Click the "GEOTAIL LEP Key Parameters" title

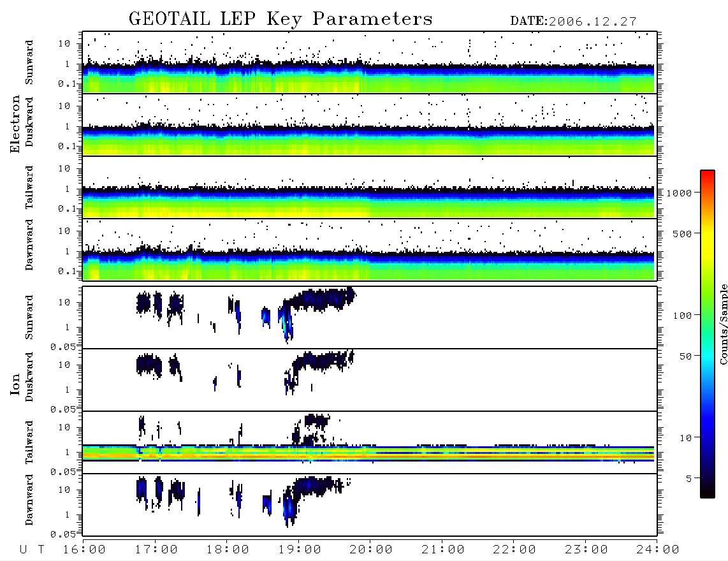280,19
